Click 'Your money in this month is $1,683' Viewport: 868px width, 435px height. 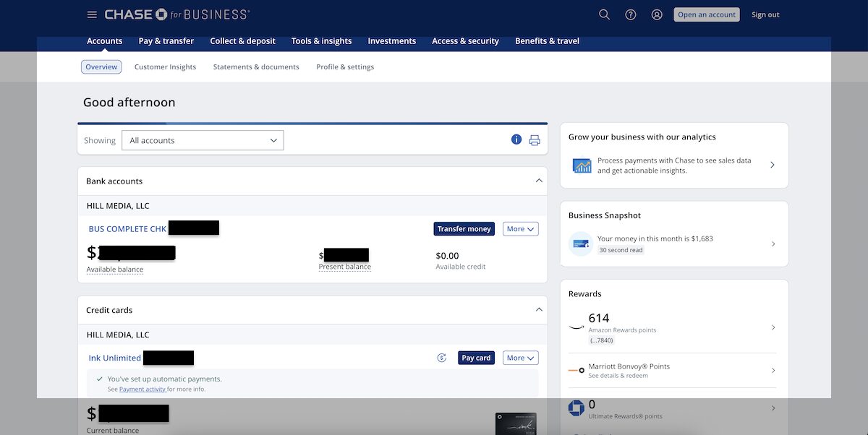click(655, 238)
